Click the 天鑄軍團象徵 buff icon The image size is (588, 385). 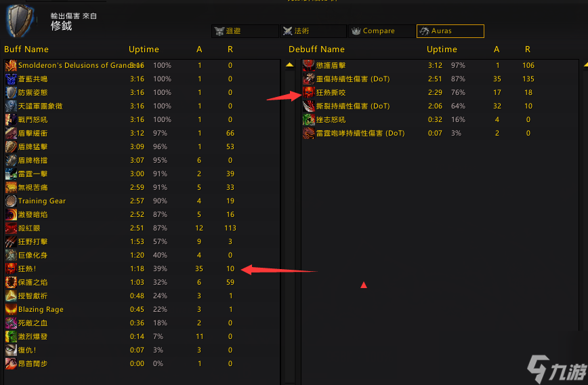point(11,106)
